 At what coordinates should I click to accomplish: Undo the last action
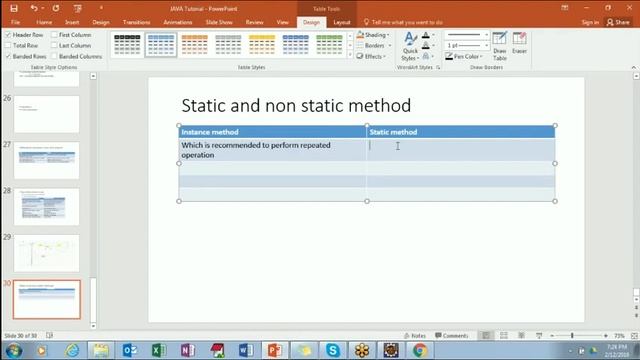pyautogui.click(x=34, y=8)
